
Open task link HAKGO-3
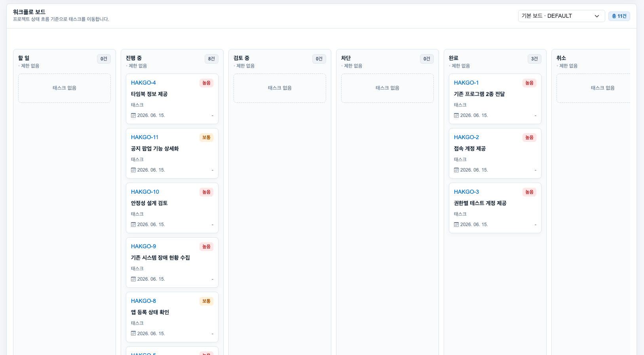466,192
